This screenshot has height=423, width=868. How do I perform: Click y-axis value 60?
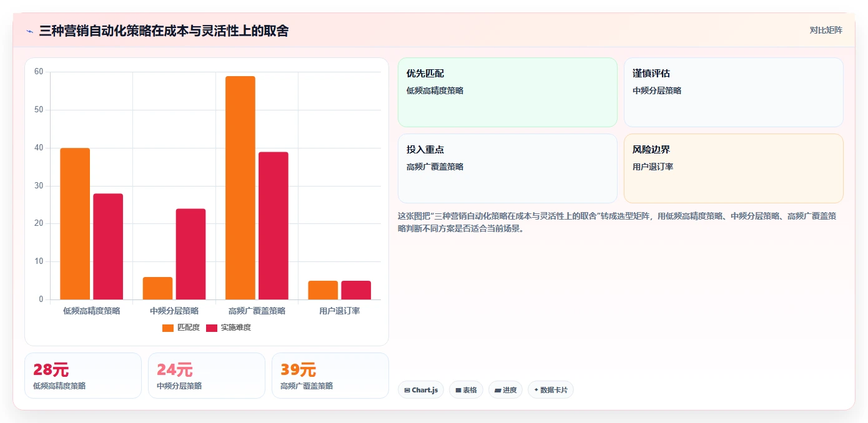click(x=39, y=72)
